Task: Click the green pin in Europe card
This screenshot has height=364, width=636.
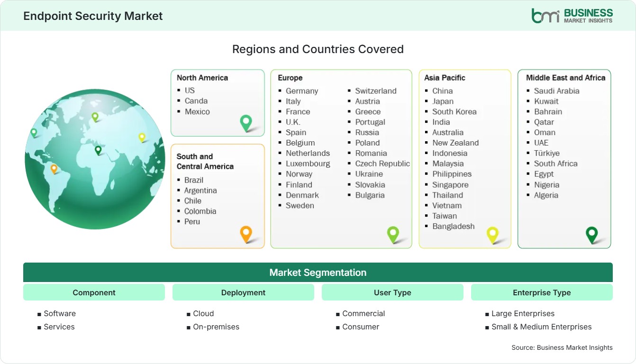Action: pos(393,235)
